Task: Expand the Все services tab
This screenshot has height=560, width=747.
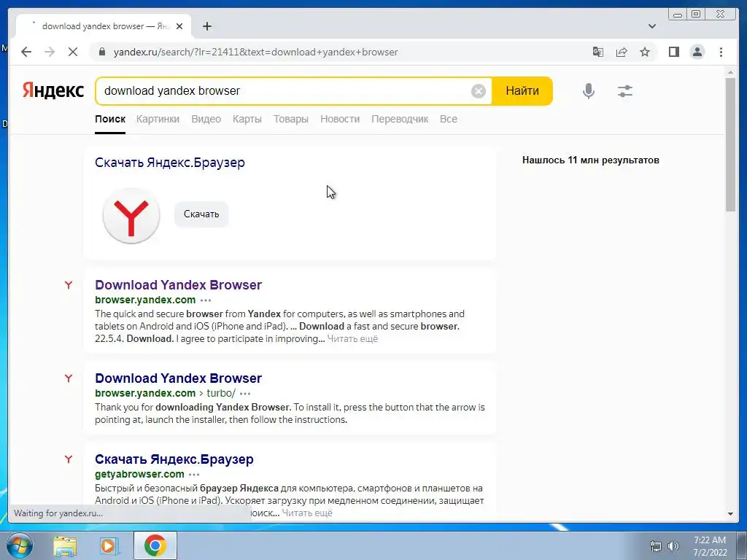Action: pyautogui.click(x=449, y=119)
